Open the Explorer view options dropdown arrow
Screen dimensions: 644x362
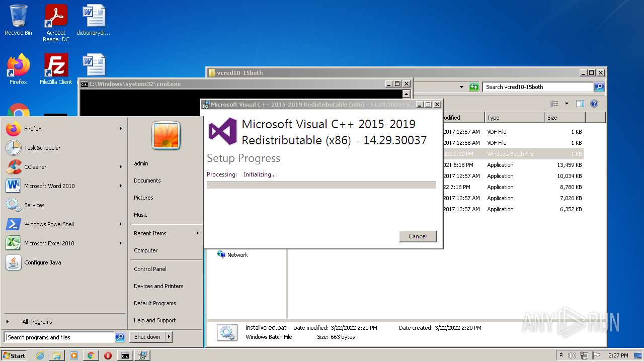[567, 104]
